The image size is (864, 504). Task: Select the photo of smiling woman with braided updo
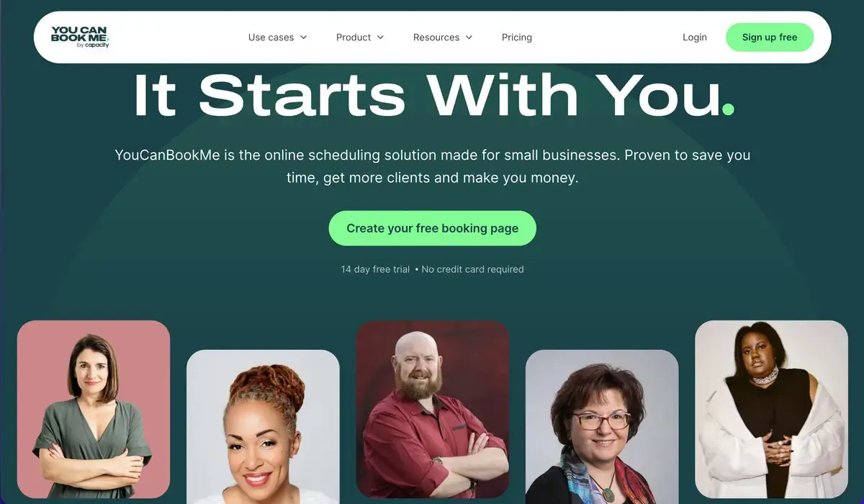(x=263, y=427)
